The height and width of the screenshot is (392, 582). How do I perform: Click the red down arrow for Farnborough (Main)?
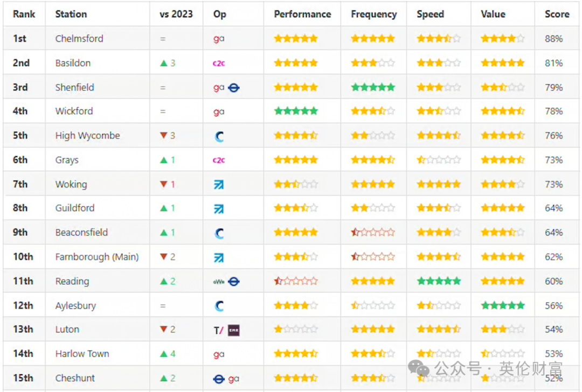point(164,256)
